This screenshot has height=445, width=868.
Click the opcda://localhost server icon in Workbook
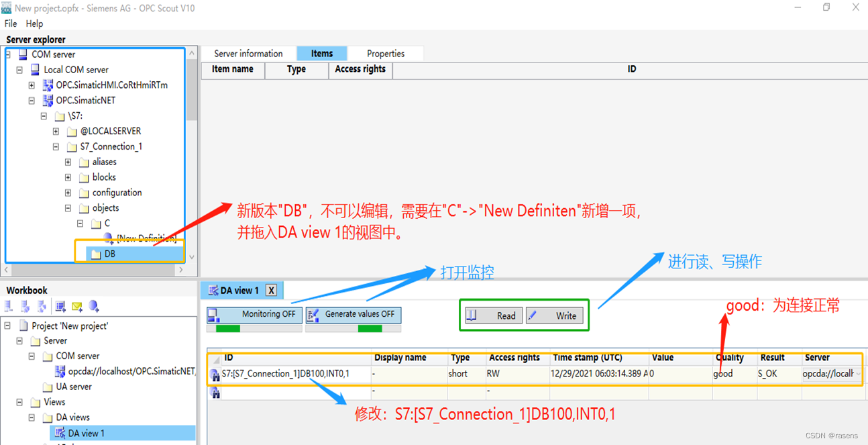60,371
